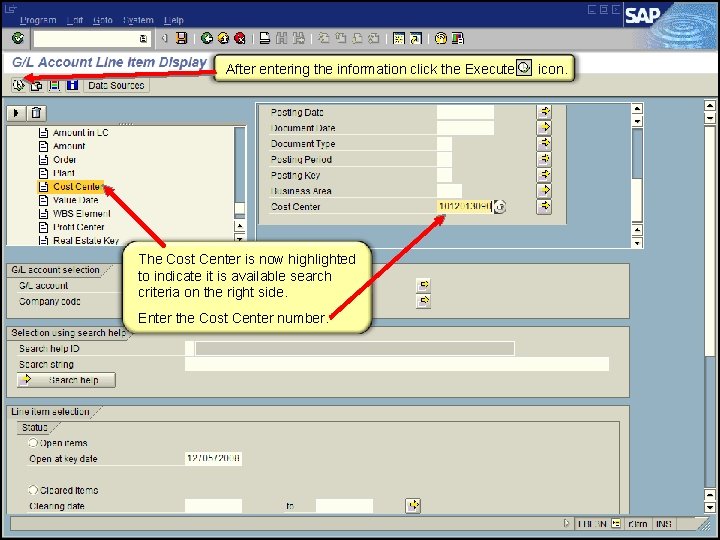Click scroll-down arrow of dynamic selections panel

click(637, 242)
